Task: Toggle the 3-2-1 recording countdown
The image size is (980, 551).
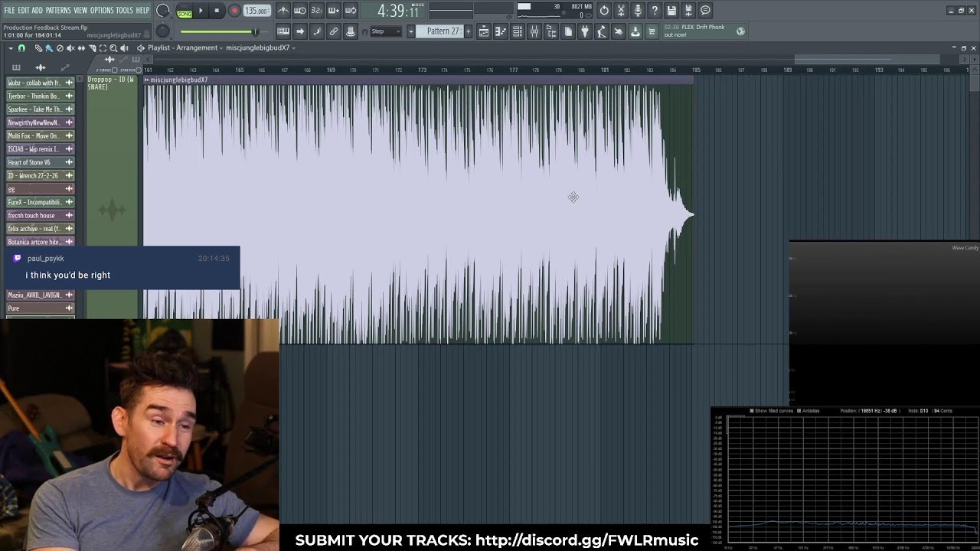Action: pos(317,11)
